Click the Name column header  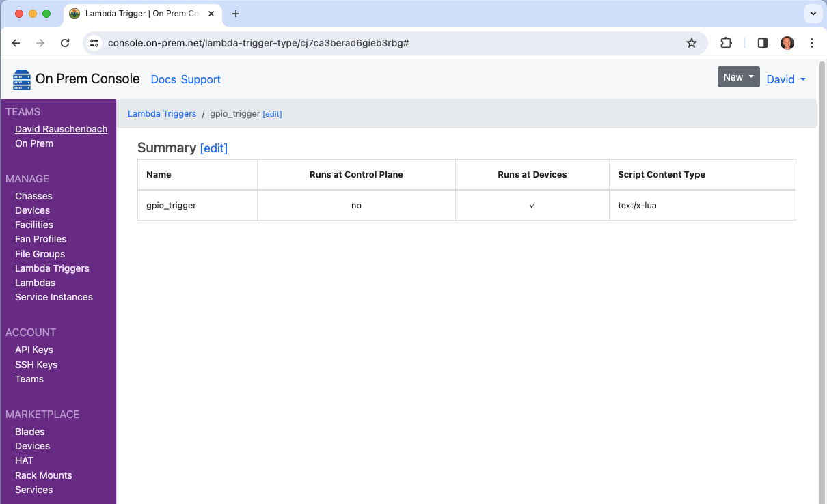tap(198, 174)
